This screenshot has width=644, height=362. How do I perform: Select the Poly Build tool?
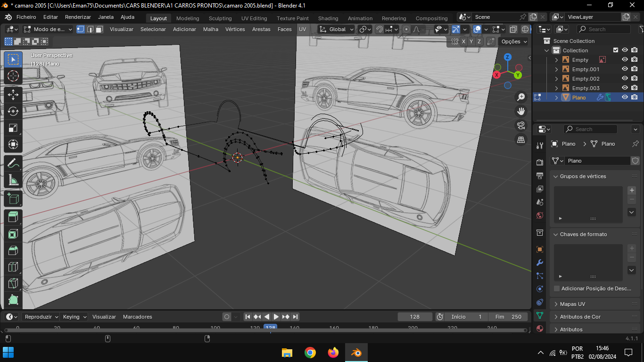click(13, 300)
